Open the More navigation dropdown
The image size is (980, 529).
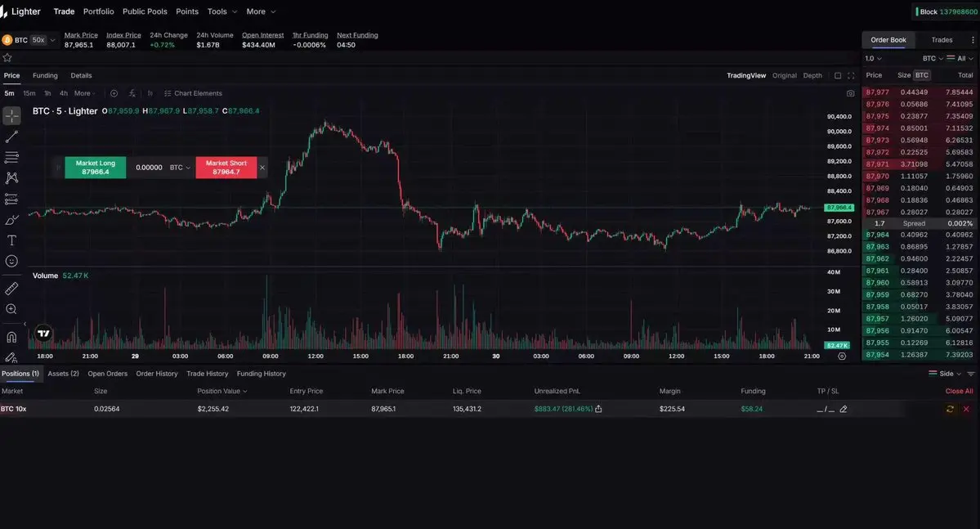point(261,11)
